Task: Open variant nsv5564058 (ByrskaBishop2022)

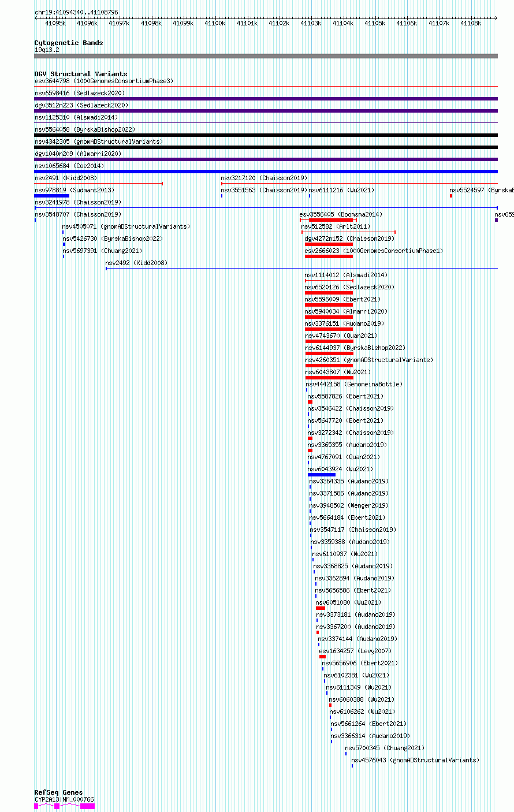Action: (85, 129)
